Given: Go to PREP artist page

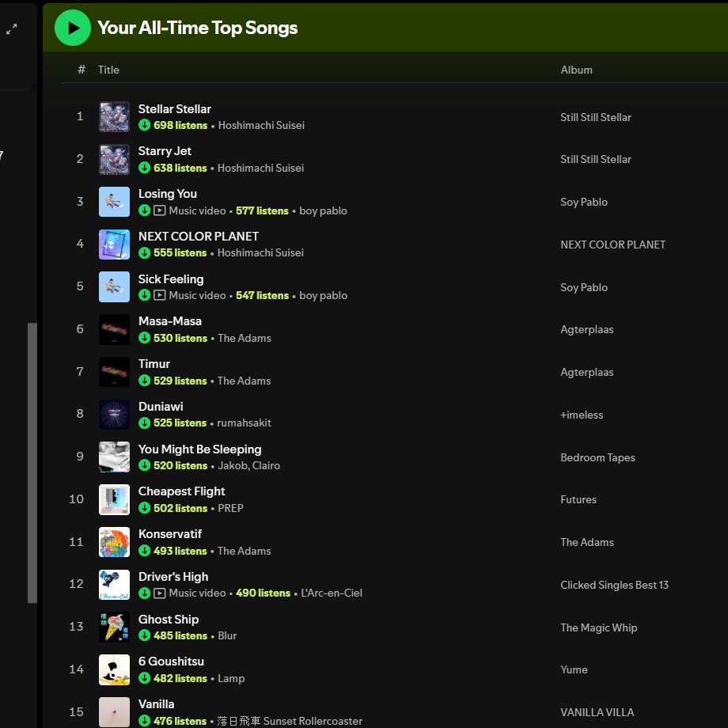Looking at the screenshot, I should pos(231,508).
